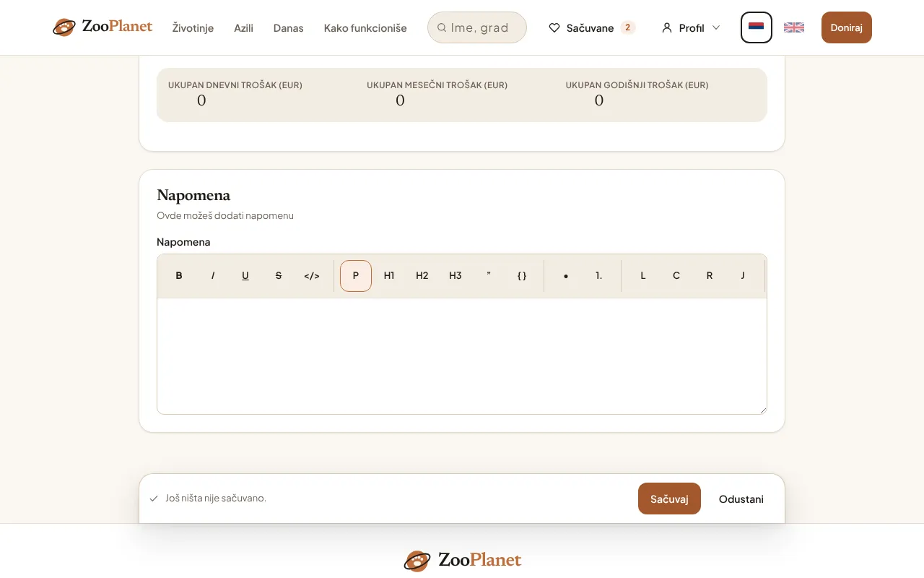This screenshot has height=578, width=924.
Task: Apply heading H3 style
Action: tap(456, 276)
